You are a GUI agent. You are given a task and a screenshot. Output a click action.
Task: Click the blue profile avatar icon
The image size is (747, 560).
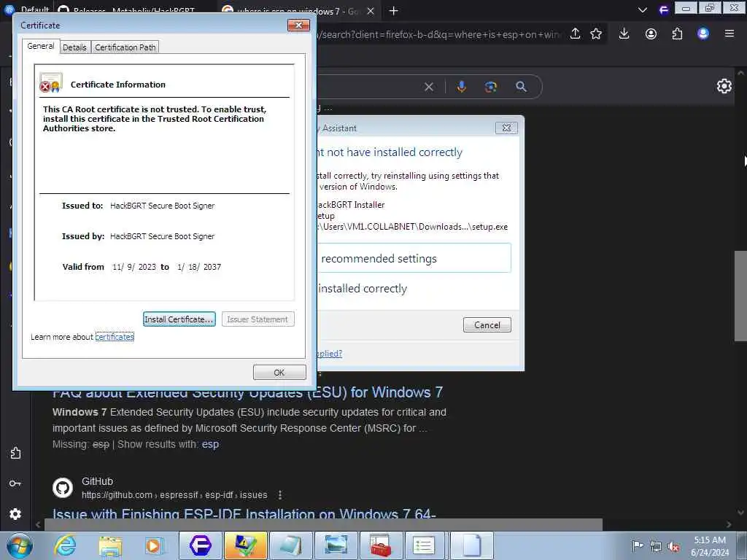[703, 34]
